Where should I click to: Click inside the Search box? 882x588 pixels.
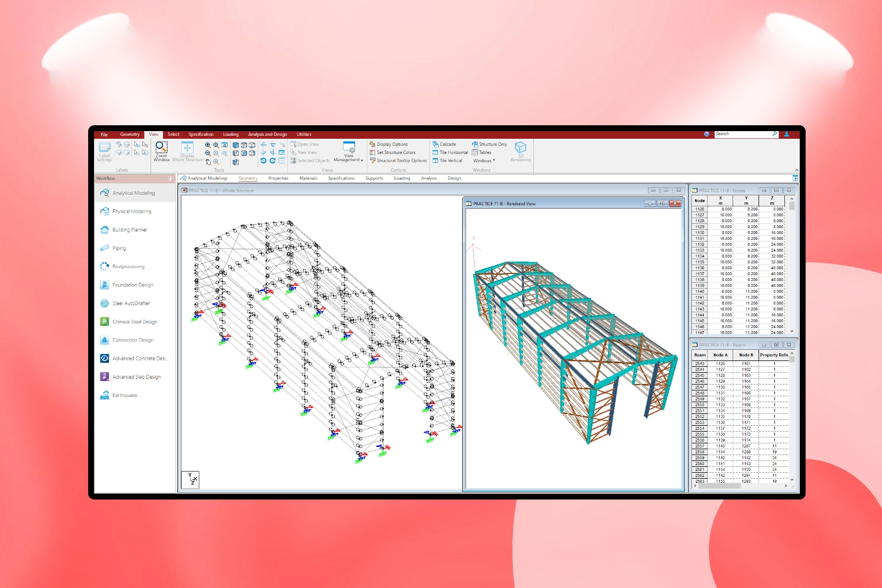click(x=744, y=134)
